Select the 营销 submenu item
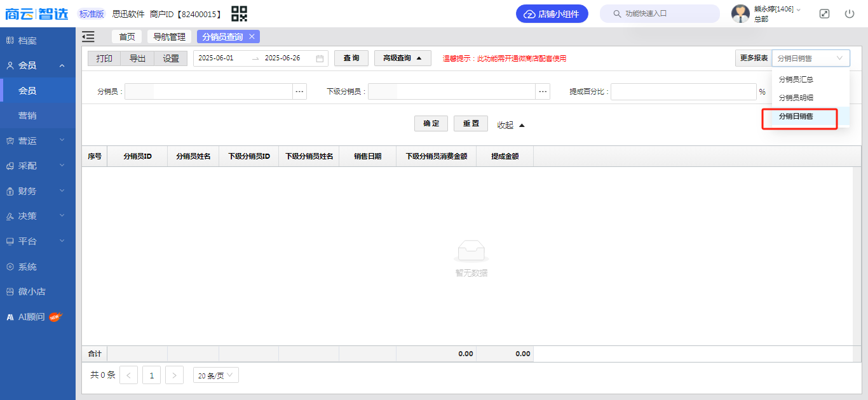The image size is (868, 400). (37, 116)
